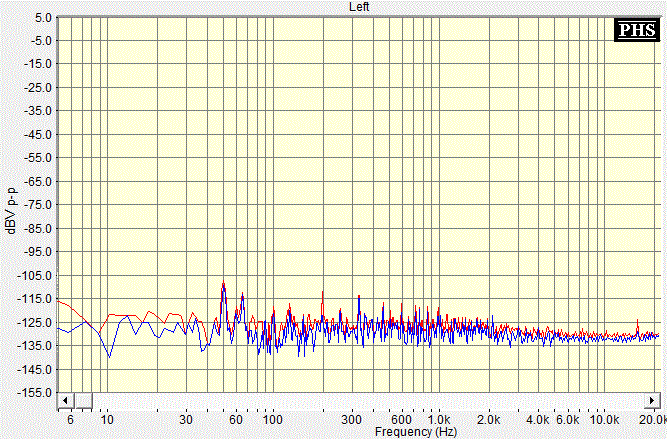
Task: Click the 'Left' channel title
Action: [359, 7]
